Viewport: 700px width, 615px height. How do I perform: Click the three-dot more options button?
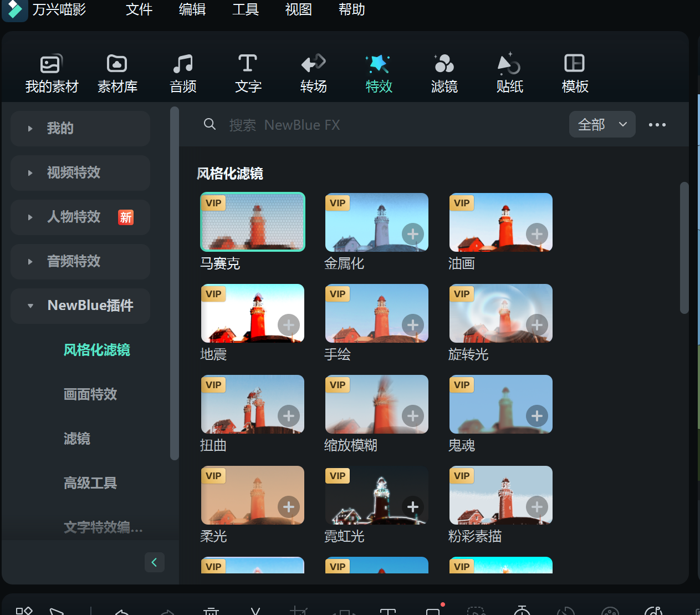click(x=657, y=124)
